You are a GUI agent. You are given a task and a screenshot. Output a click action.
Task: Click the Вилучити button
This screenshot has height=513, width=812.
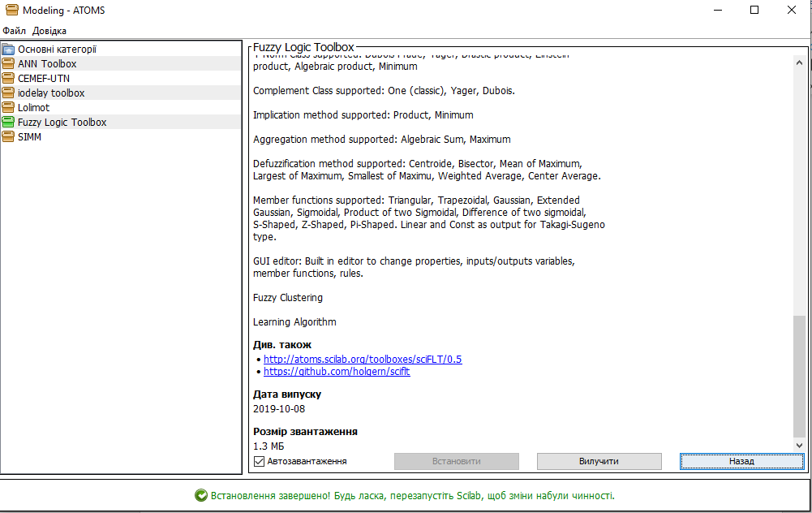coord(599,461)
